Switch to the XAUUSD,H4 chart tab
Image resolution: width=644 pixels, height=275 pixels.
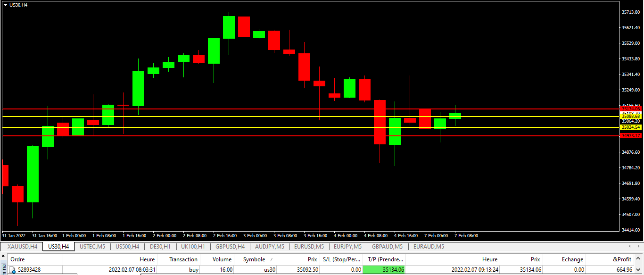click(22, 246)
